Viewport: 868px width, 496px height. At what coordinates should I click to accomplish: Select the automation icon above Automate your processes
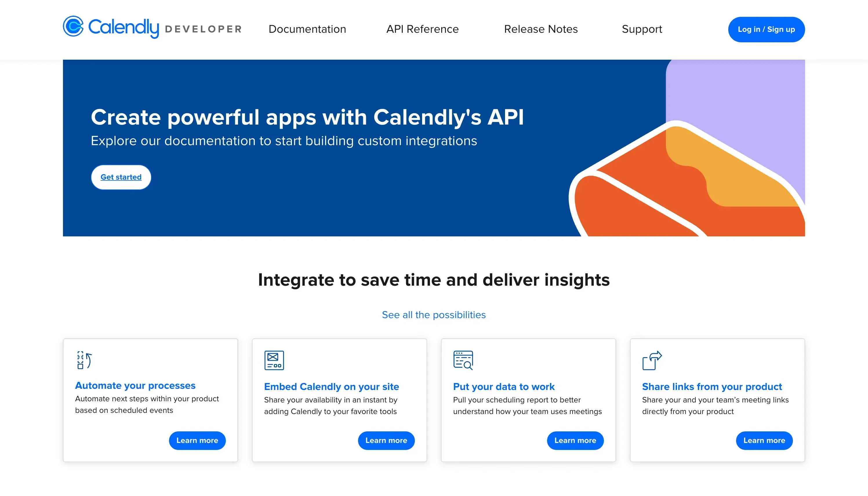click(83, 361)
